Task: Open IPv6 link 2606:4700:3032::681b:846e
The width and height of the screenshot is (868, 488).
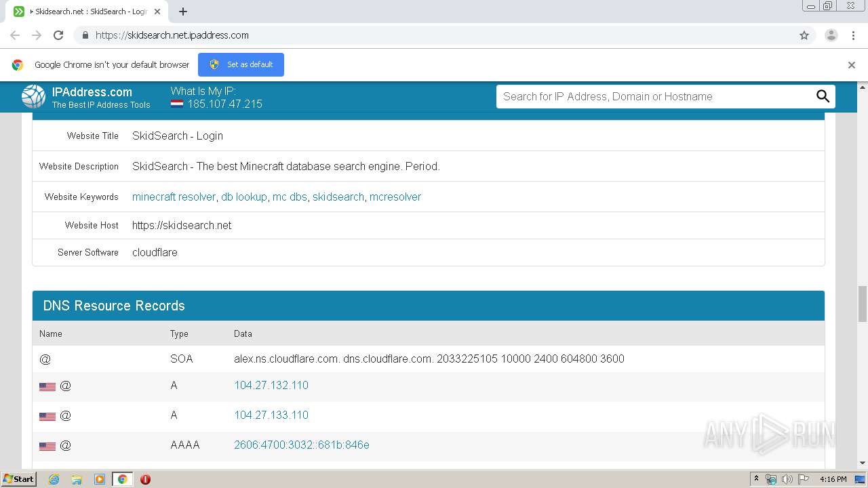Action: (302, 445)
